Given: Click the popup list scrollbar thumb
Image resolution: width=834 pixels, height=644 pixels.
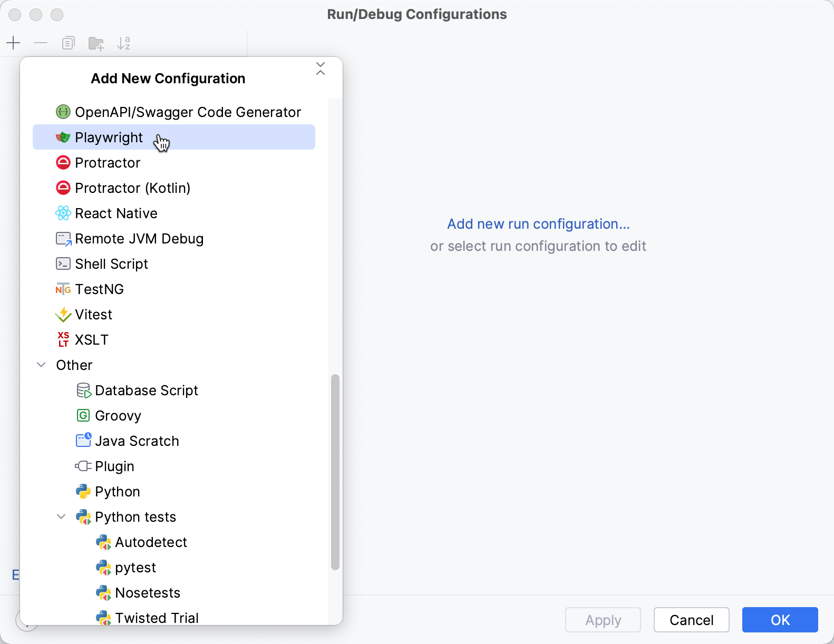Looking at the screenshot, I should 335,472.
